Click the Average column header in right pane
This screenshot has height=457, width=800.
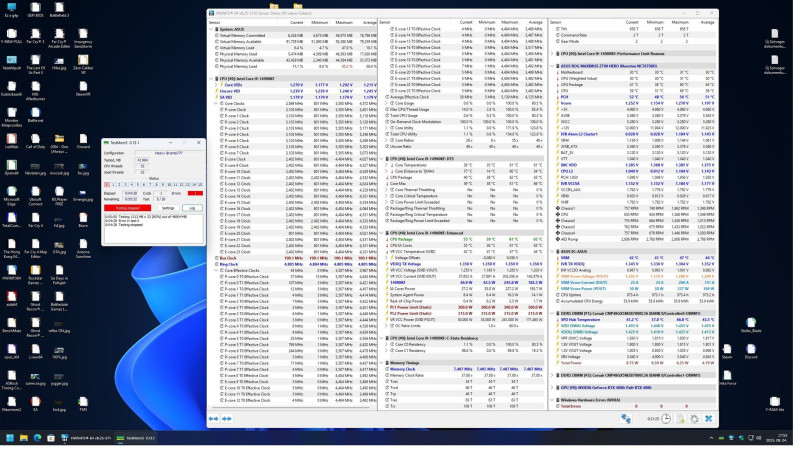(x=707, y=22)
